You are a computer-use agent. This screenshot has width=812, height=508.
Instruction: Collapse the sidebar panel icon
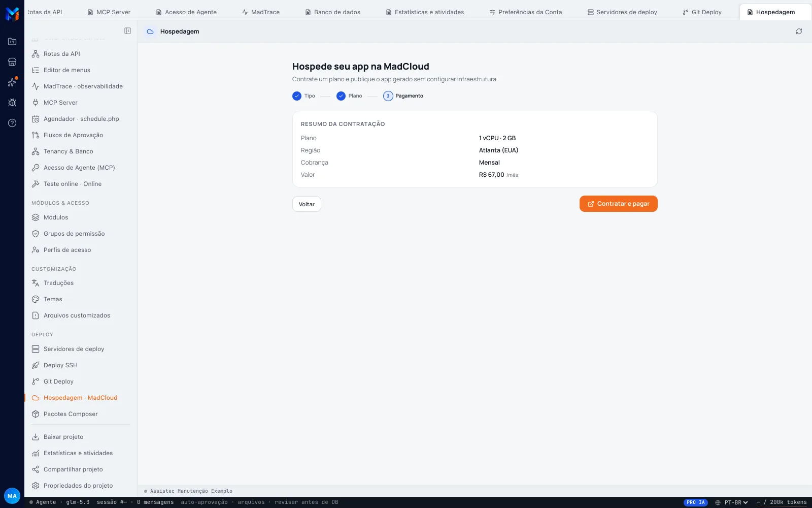(x=128, y=31)
